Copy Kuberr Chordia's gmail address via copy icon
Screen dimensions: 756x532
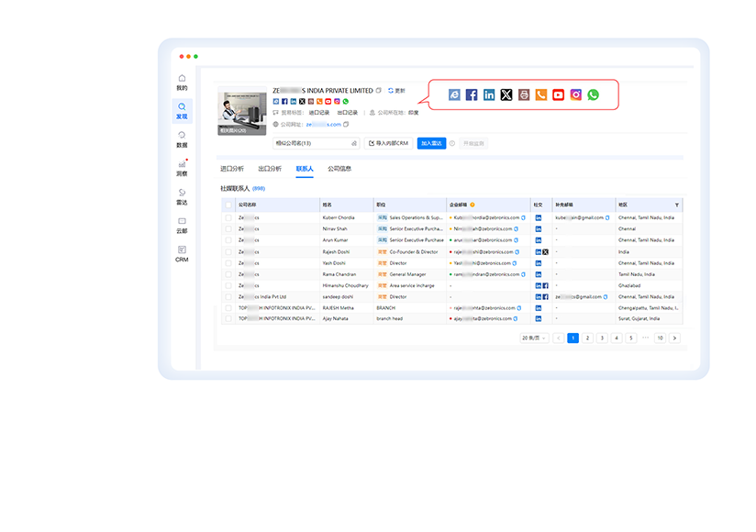607,217
